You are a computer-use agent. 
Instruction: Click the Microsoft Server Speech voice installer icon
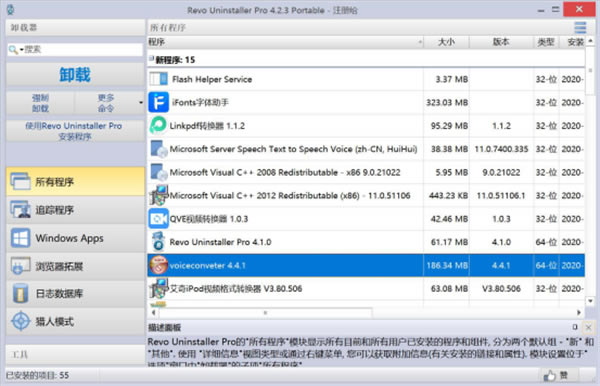[x=158, y=149]
